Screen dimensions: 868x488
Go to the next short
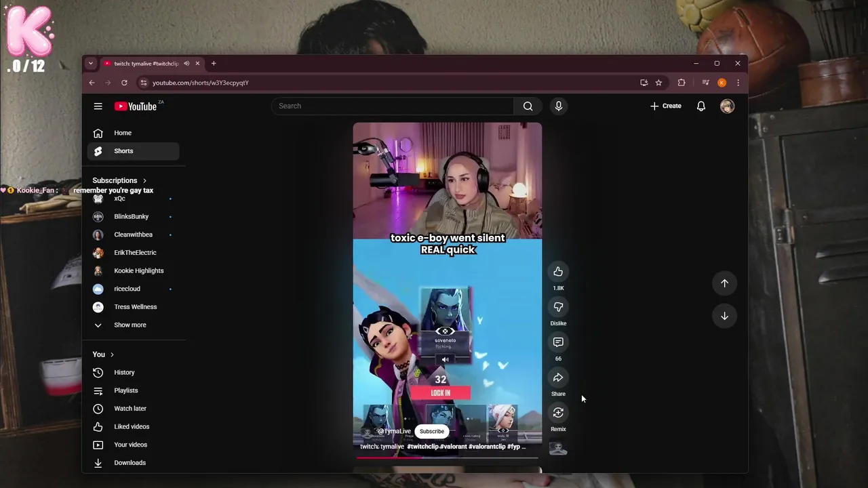(x=724, y=316)
